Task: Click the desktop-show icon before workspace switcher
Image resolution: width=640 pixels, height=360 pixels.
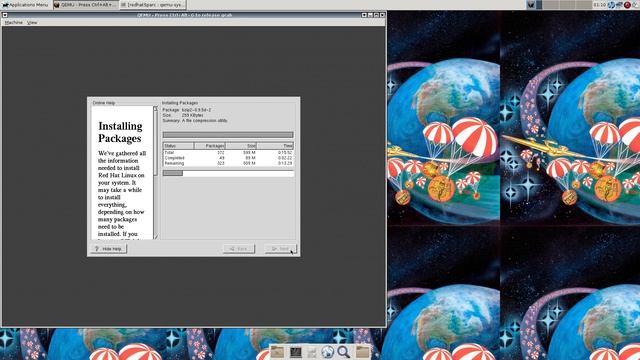Action: 531,5
